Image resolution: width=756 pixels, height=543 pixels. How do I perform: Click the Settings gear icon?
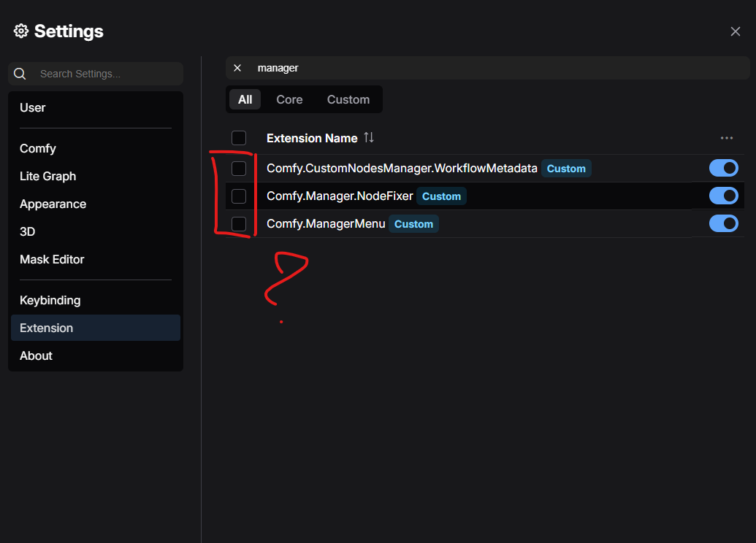click(20, 31)
